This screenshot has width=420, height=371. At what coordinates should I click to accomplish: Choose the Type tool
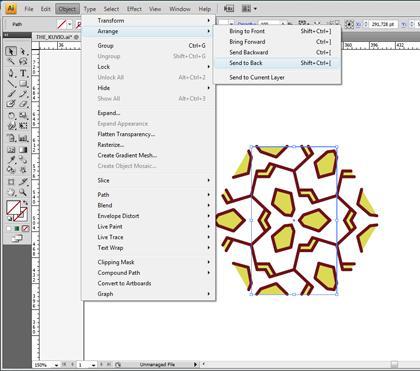[x=23, y=73]
